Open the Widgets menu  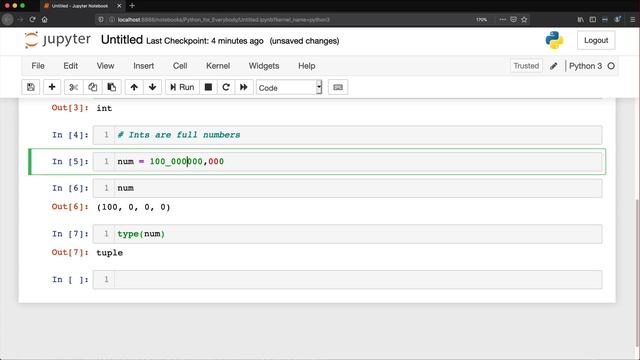click(x=264, y=66)
